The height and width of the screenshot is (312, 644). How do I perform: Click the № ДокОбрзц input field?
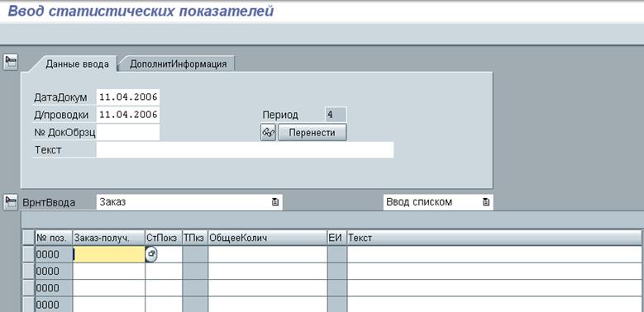click(x=128, y=132)
